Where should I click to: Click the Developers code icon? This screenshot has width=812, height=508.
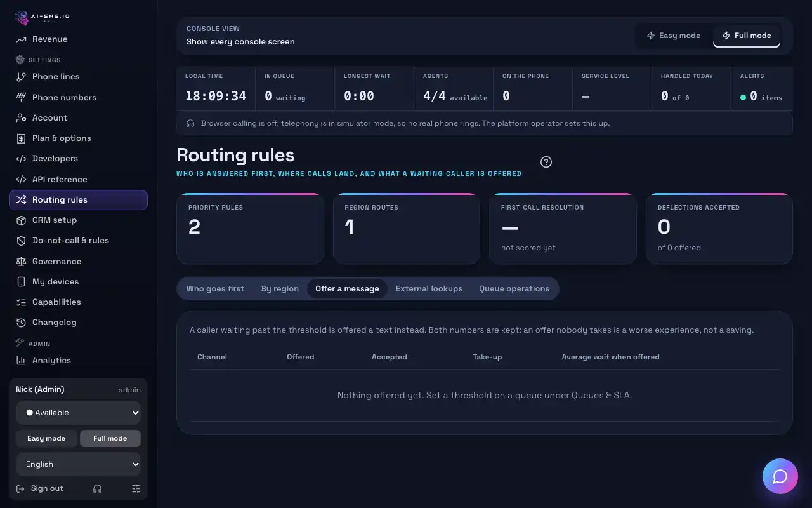tap(22, 159)
